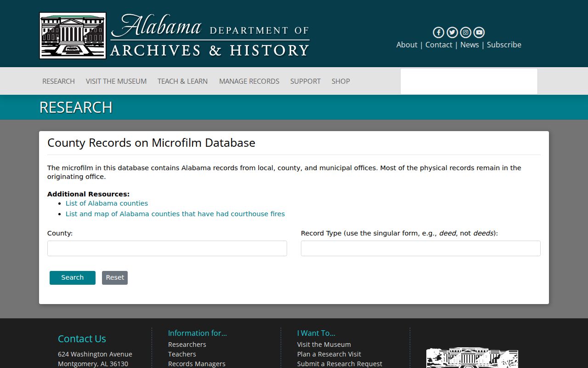Open the Support menu
The width and height of the screenshot is (588, 368).
point(305,81)
